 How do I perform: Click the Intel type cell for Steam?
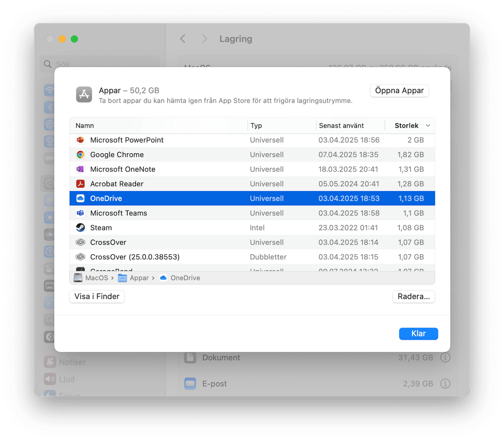[257, 228]
